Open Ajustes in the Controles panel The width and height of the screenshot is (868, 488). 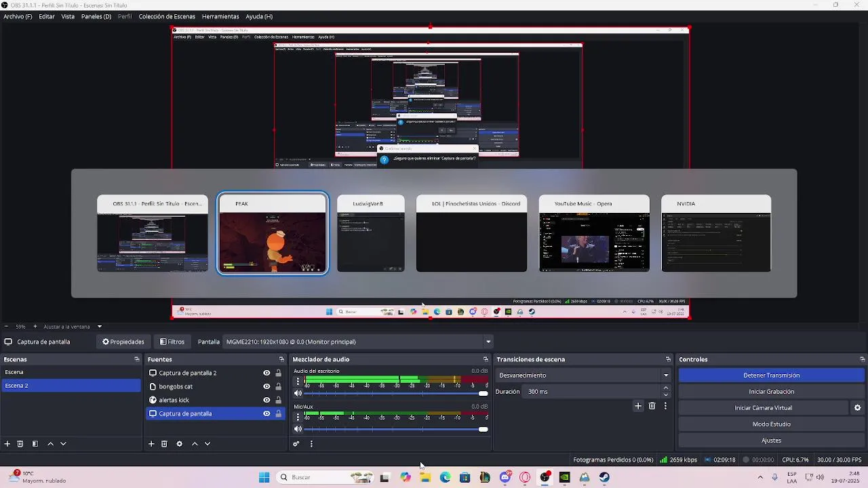[x=772, y=441]
